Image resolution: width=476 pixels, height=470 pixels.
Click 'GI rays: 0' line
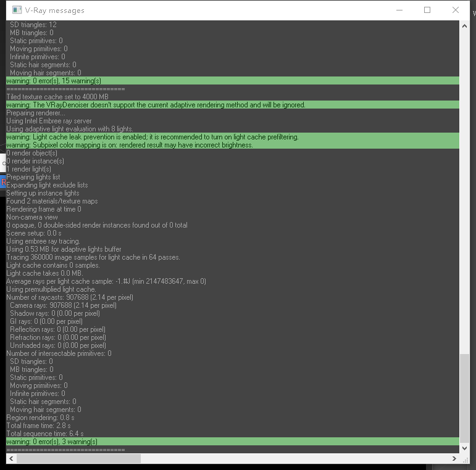tap(46, 321)
